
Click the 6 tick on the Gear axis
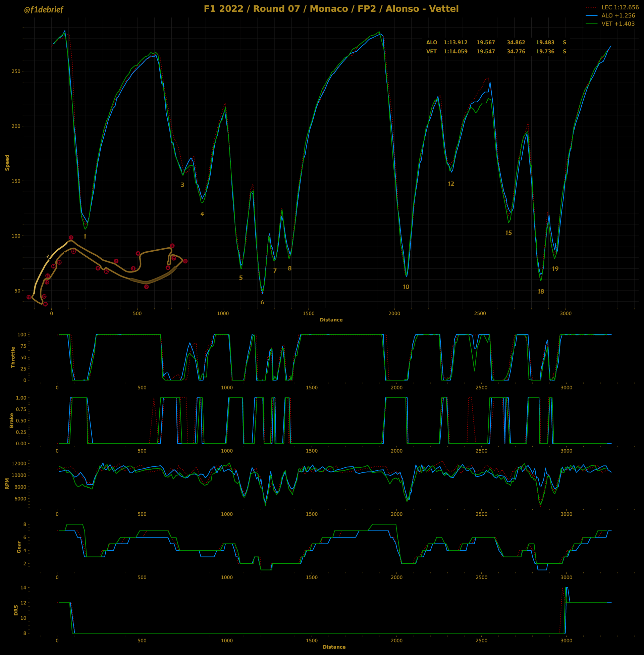25,537
